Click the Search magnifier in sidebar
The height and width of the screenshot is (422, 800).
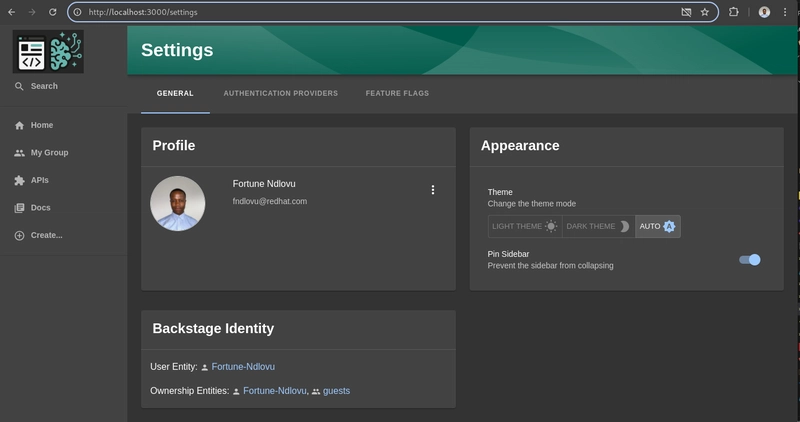click(19, 86)
